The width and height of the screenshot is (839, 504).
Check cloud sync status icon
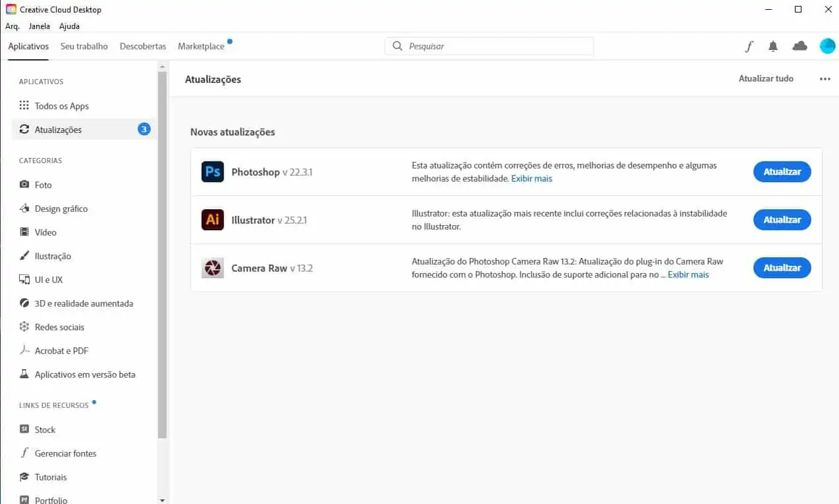pyautogui.click(x=799, y=46)
